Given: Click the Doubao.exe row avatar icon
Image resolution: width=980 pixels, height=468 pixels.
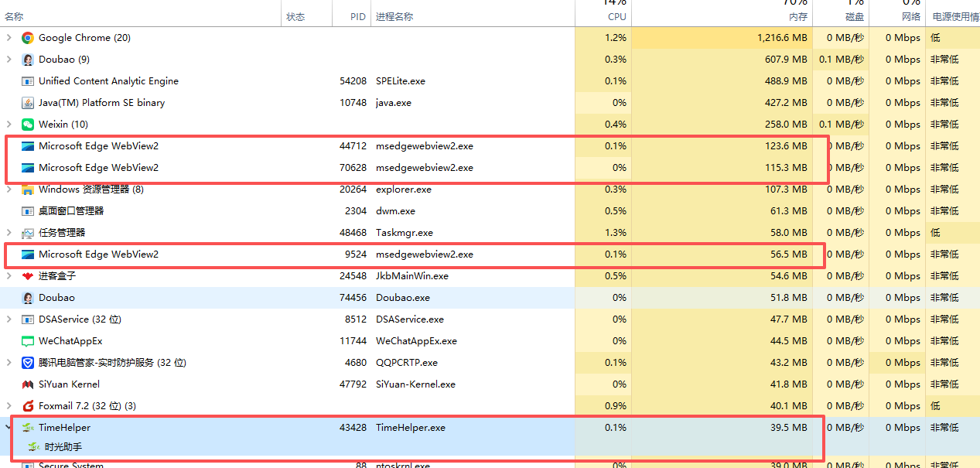Looking at the screenshot, I should point(28,298).
